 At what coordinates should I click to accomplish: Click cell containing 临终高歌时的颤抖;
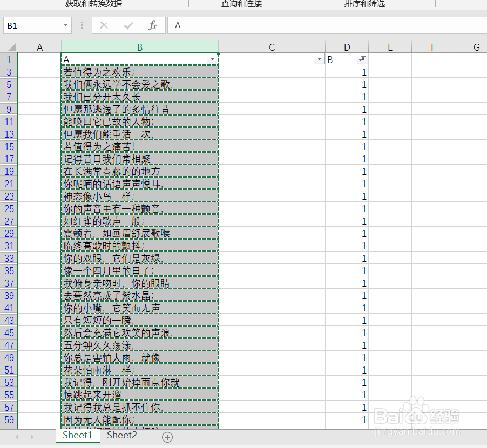coord(140,246)
